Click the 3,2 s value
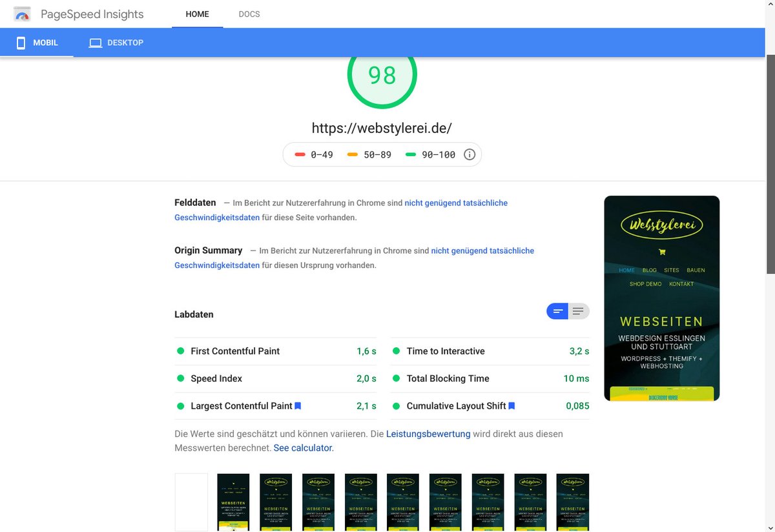775x532 pixels. coord(579,351)
